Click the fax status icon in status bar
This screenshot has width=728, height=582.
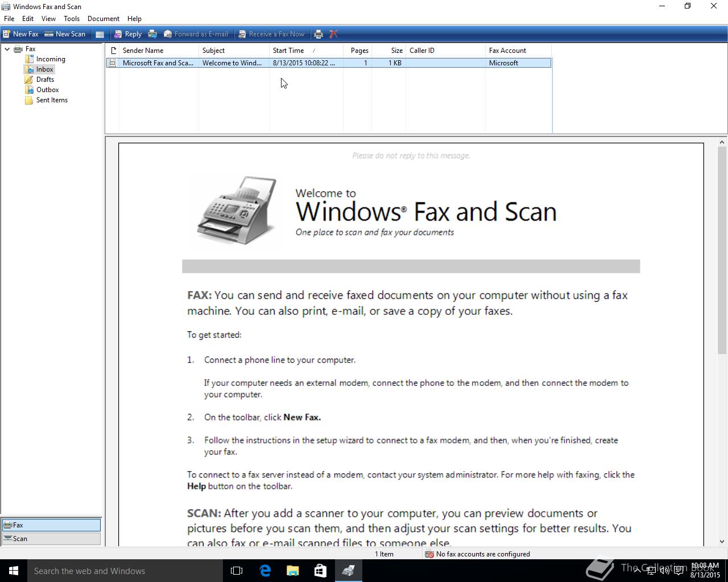click(x=429, y=554)
